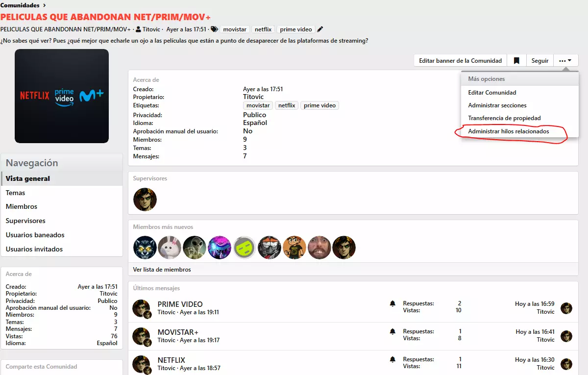Click the community banner image with Netflix logo
Screen dimensions: 588x375
(x=62, y=96)
